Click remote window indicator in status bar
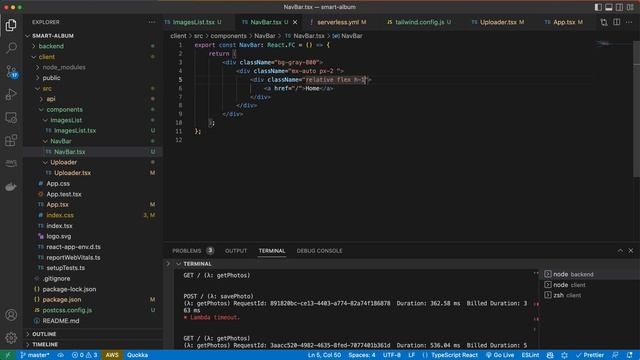Viewport: 640px width, 360px height. click(7, 355)
